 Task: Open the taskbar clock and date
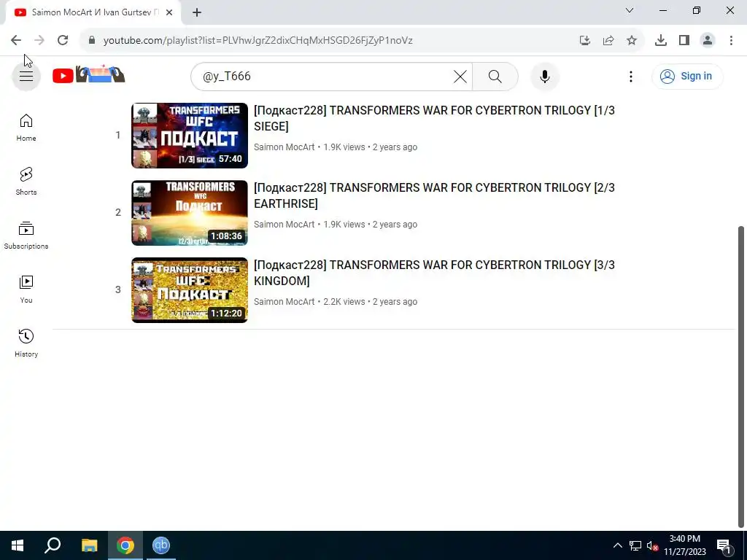[684, 545]
